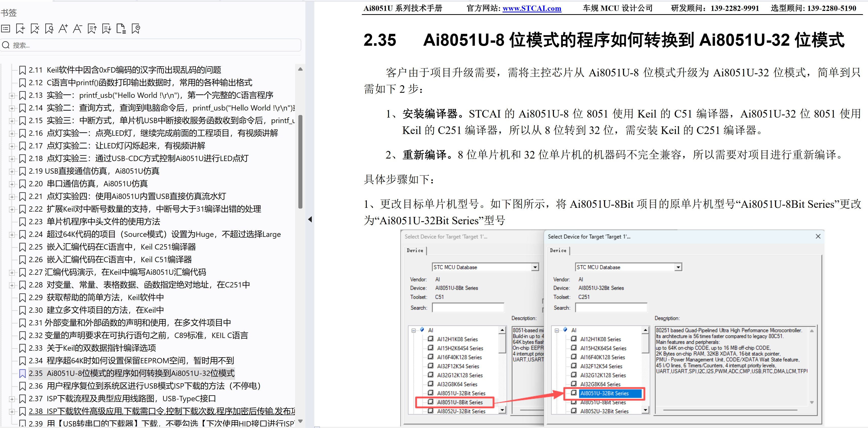The width and height of the screenshot is (868, 428).
Task: Jump to bookmark 2.30 建立多文件项目的方法
Action: tap(96, 310)
